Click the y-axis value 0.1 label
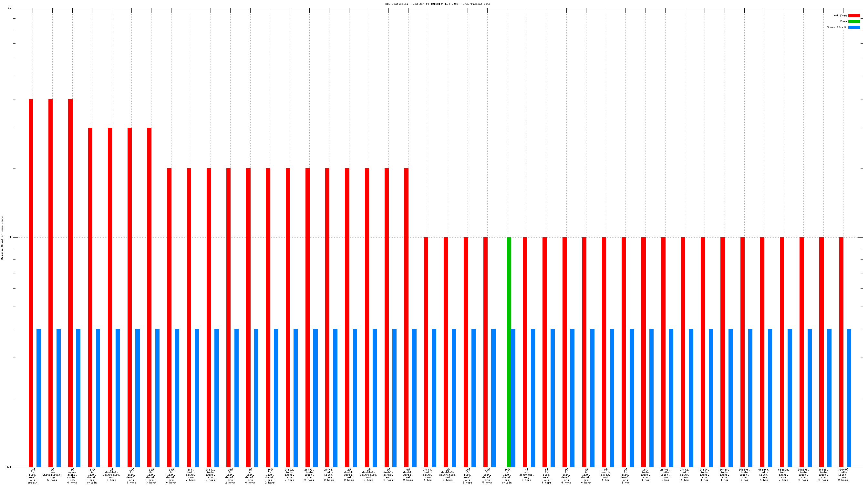This screenshot has width=868, height=488. tap(9, 467)
